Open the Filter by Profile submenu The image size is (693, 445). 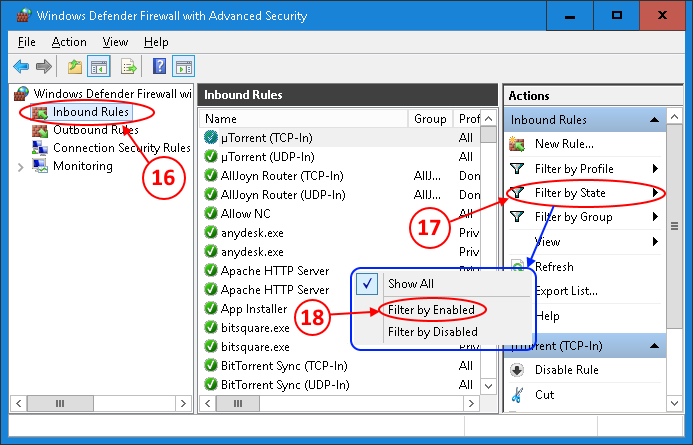(x=587, y=168)
